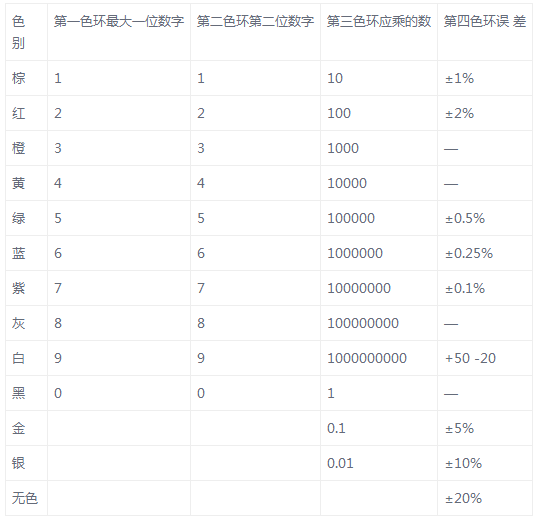Click first-band digit 5 in 绿 row
This screenshot has height=521, width=538.
point(58,219)
